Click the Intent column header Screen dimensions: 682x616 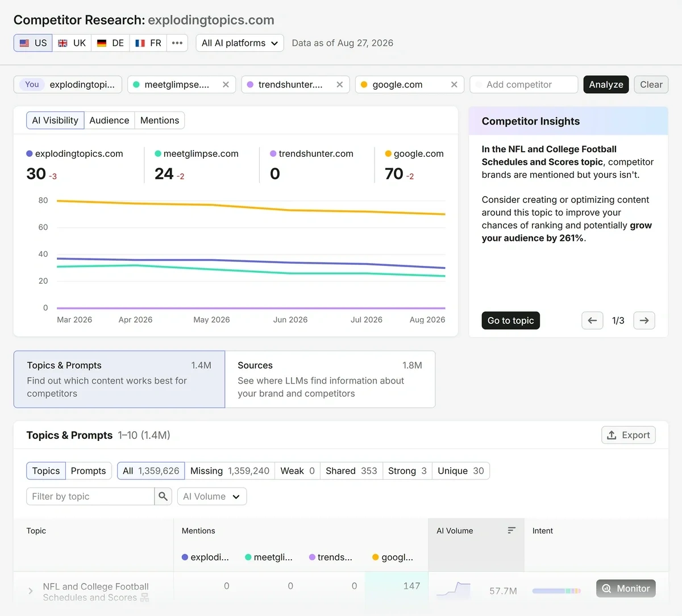pyautogui.click(x=543, y=531)
